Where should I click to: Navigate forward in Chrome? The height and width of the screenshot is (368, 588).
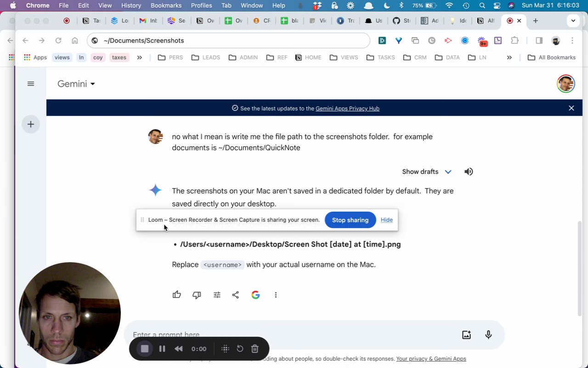[42, 40]
